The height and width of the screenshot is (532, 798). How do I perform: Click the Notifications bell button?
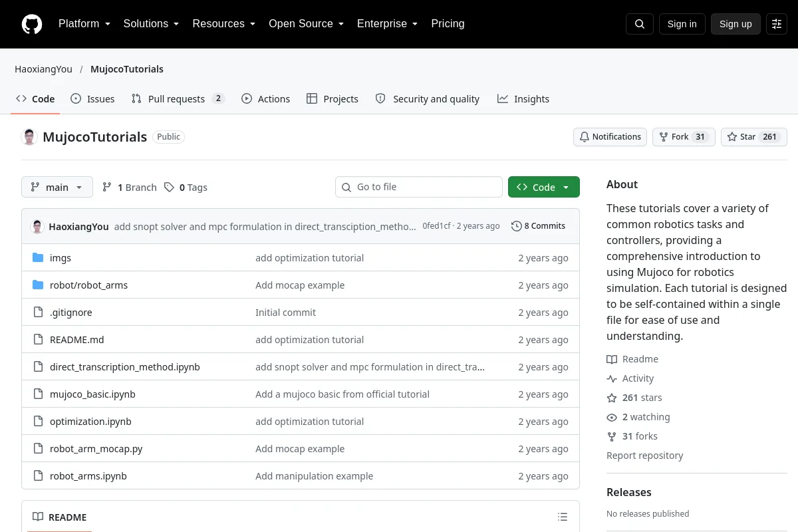tap(610, 137)
